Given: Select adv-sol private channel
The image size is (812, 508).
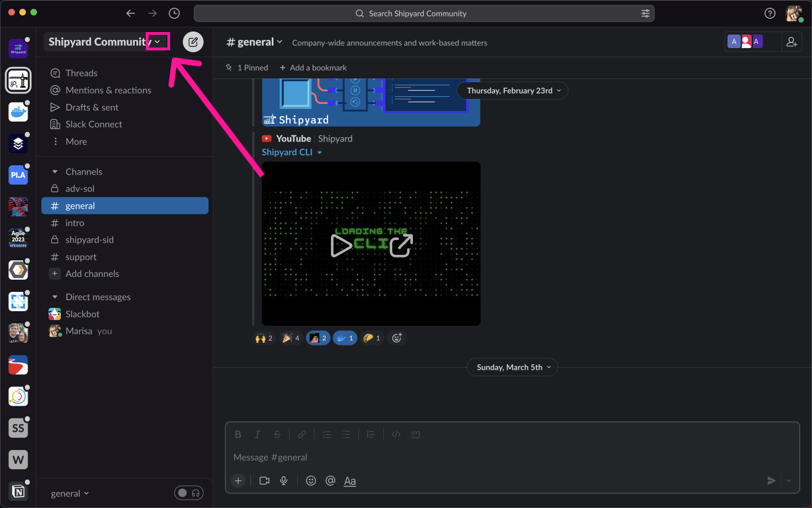Looking at the screenshot, I should 125,188.
